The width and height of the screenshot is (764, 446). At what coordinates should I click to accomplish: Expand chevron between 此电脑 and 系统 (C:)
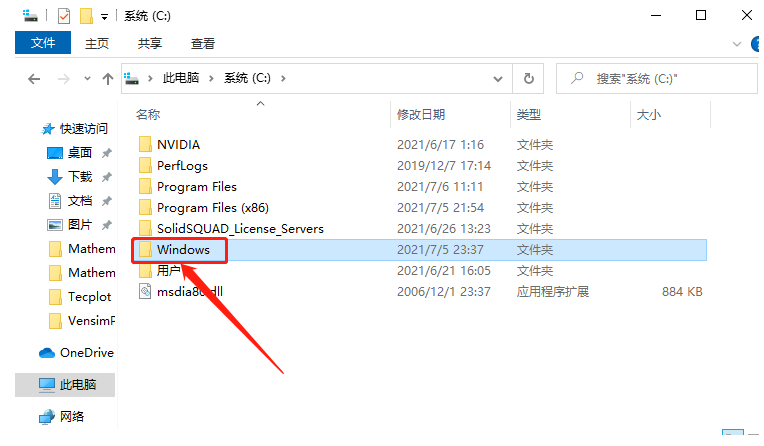click(x=211, y=78)
